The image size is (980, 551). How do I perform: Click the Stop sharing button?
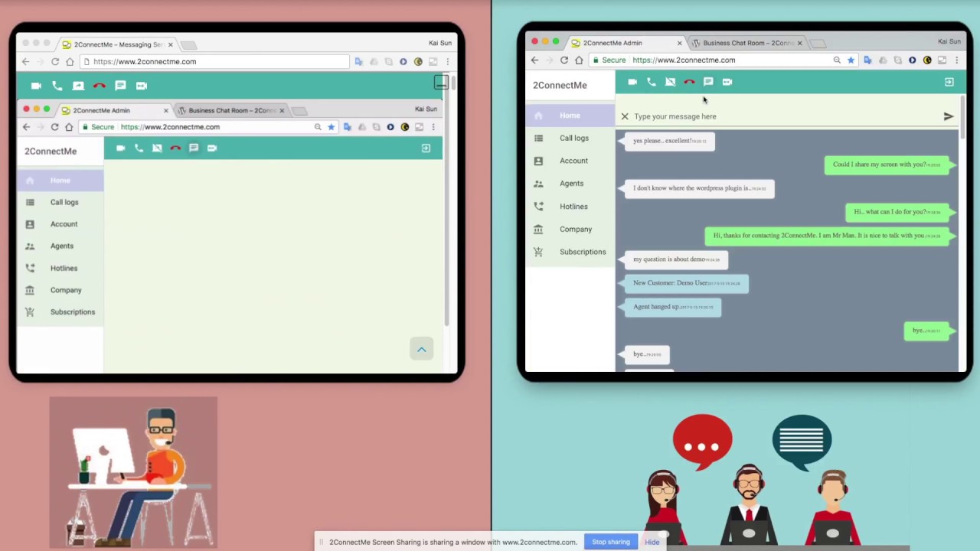[611, 542]
